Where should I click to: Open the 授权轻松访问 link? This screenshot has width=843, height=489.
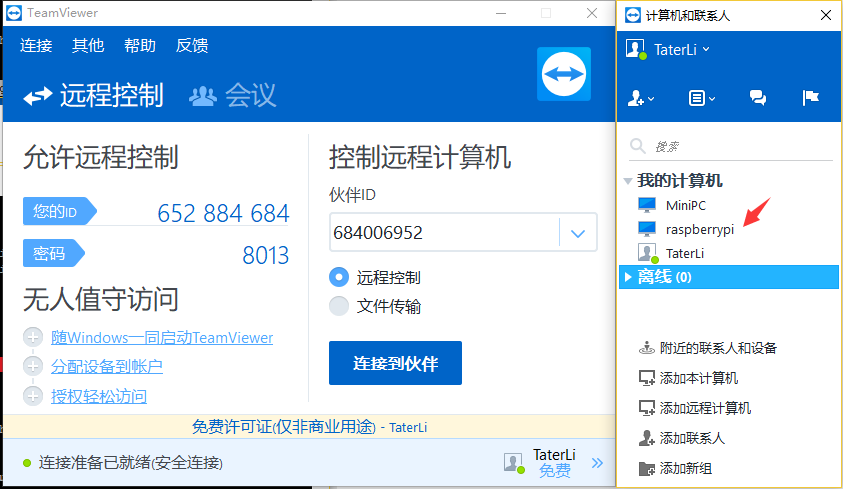pos(98,396)
